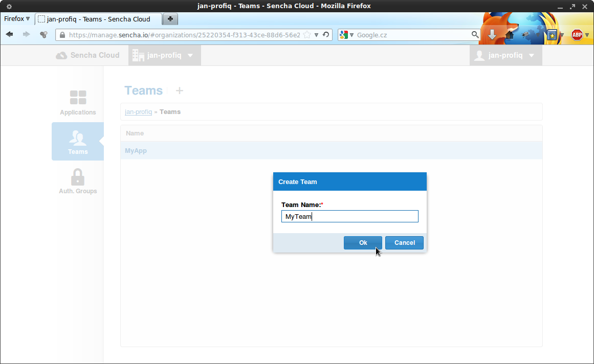Cancel the Create Team dialog

point(404,243)
